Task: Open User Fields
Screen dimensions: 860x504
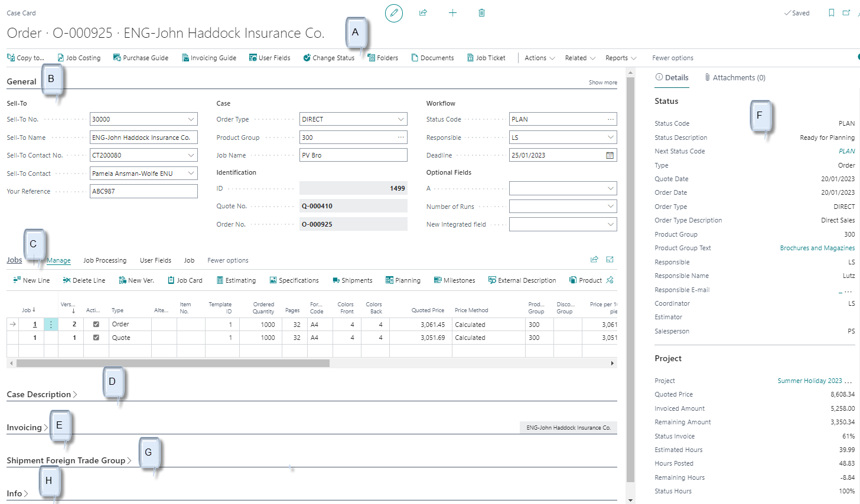Action: (x=270, y=58)
